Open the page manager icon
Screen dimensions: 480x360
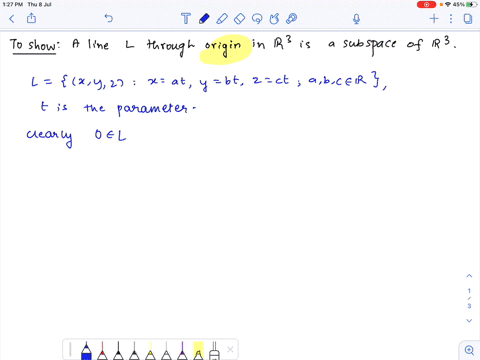point(468,19)
